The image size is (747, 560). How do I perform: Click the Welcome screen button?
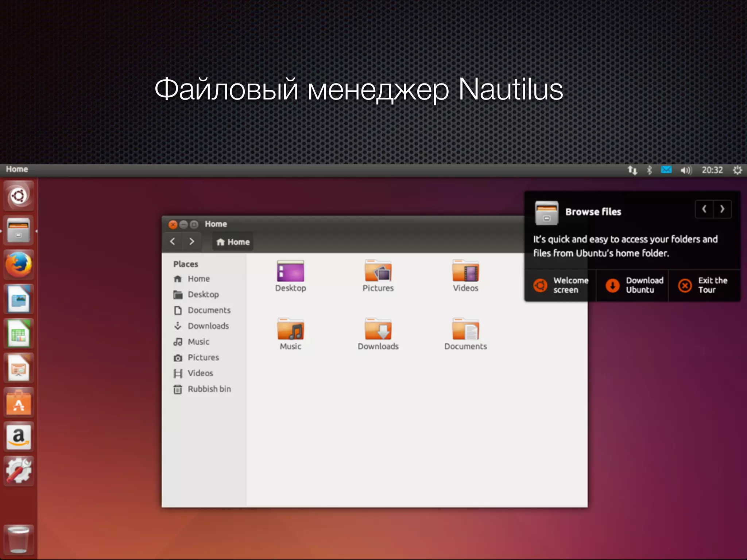pos(561,285)
